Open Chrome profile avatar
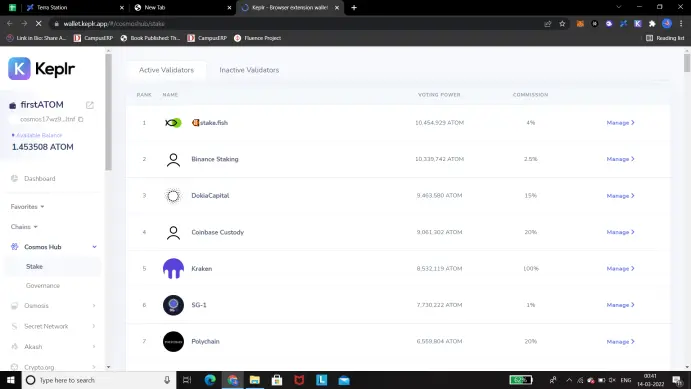Viewport: 691px width, 389px height. click(667, 24)
